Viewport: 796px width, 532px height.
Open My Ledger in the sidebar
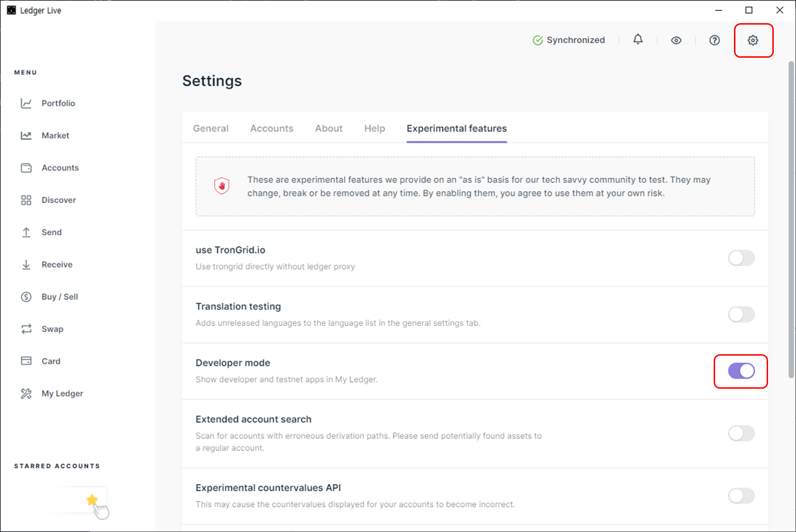(62, 393)
